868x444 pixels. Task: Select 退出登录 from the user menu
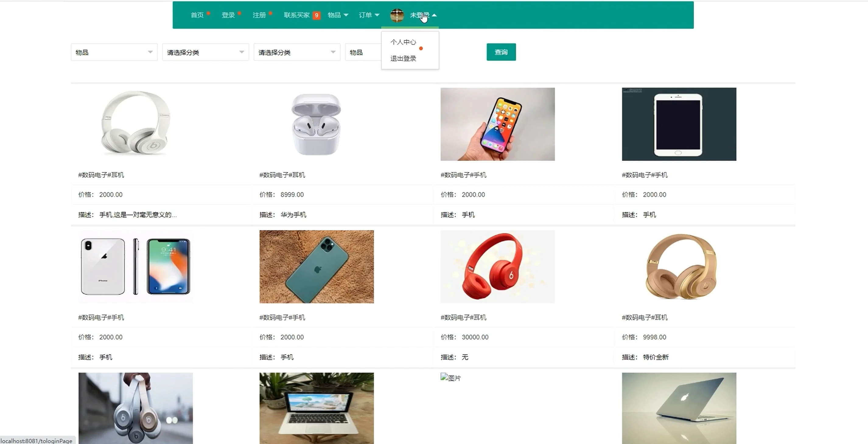pos(403,59)
